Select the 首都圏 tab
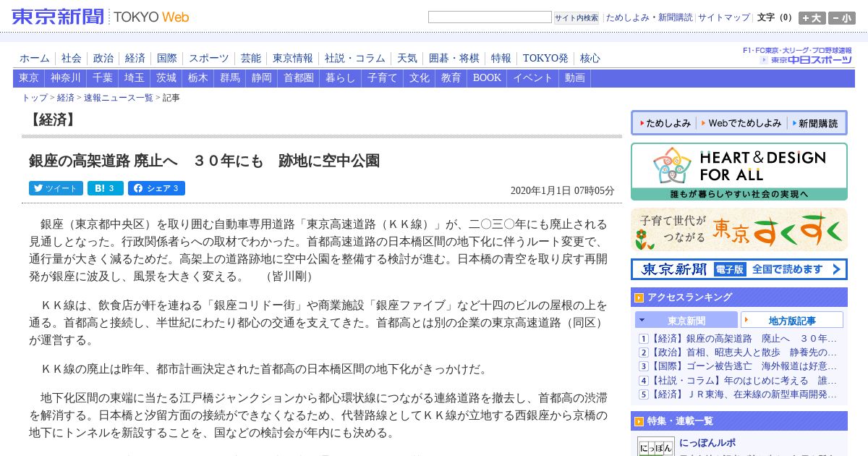 click(x=299, y=78)
